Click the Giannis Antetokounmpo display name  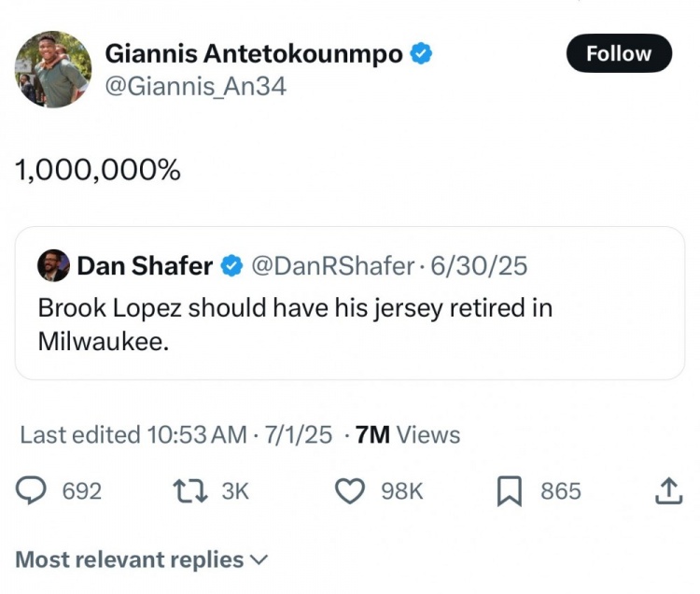[x=254, y=54]
